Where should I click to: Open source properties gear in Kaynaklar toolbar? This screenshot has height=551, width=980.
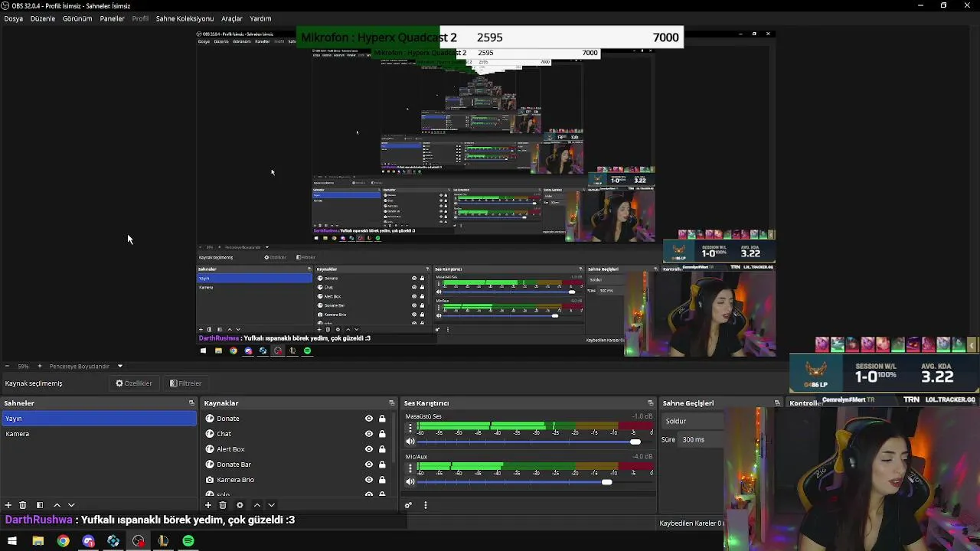click(x=240, y=505)
